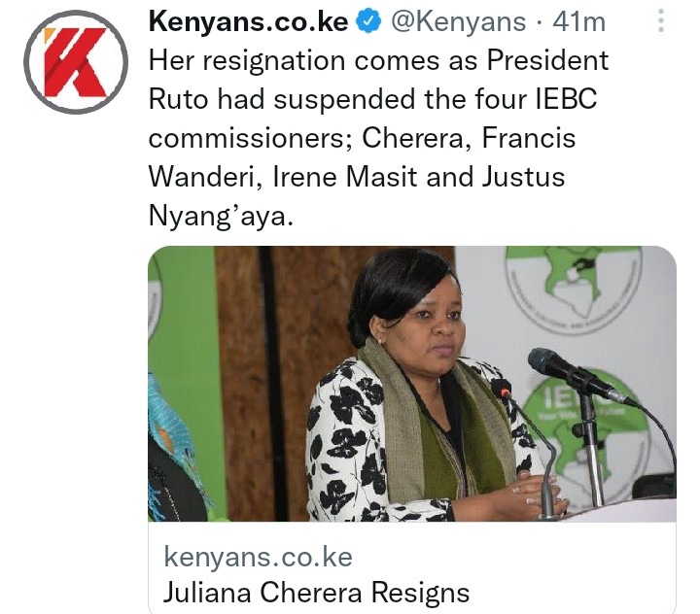The image size is (700, 614).
Task: Click the blue verified badge
Action: point(367,21)
